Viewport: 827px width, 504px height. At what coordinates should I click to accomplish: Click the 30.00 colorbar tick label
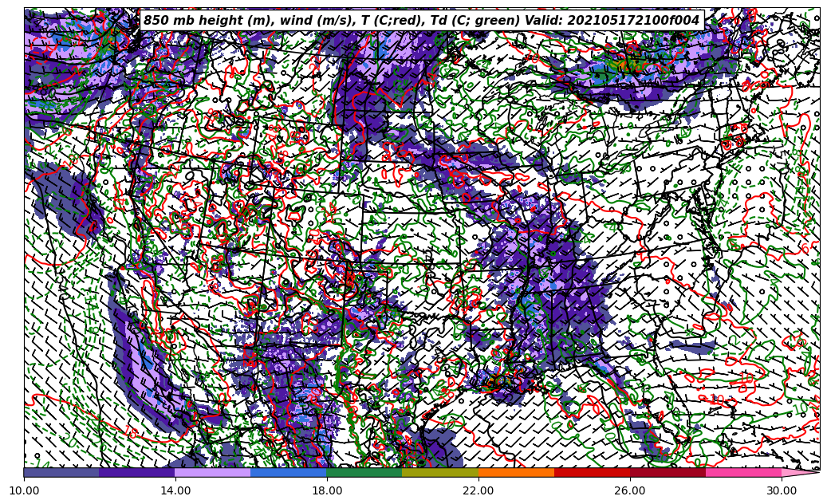(782, 491)
